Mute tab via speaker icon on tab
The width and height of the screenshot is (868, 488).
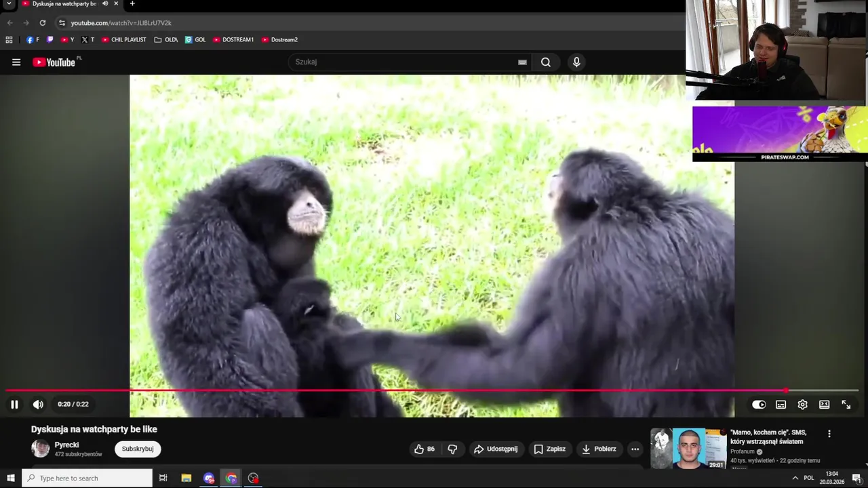coord(105,3)
